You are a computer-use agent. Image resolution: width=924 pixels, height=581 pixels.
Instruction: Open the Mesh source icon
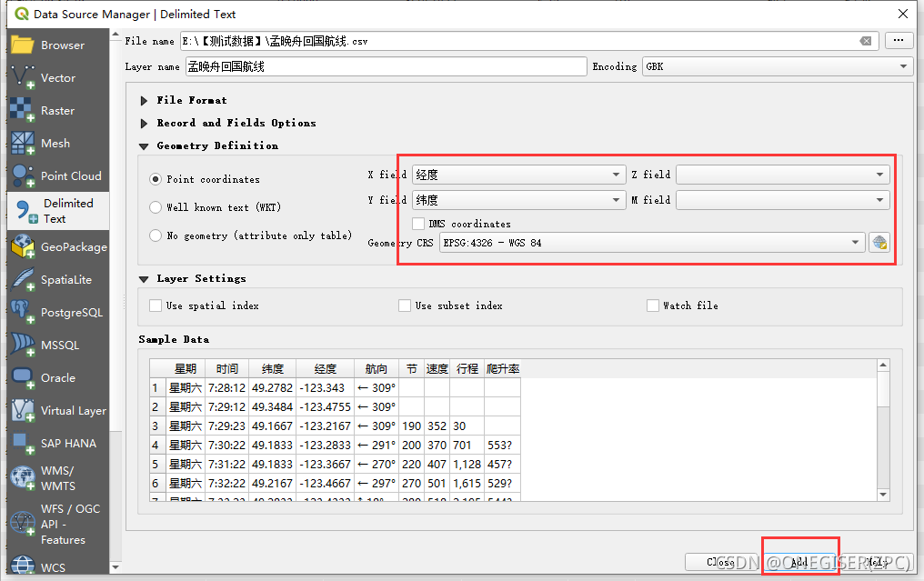(23, 143)
